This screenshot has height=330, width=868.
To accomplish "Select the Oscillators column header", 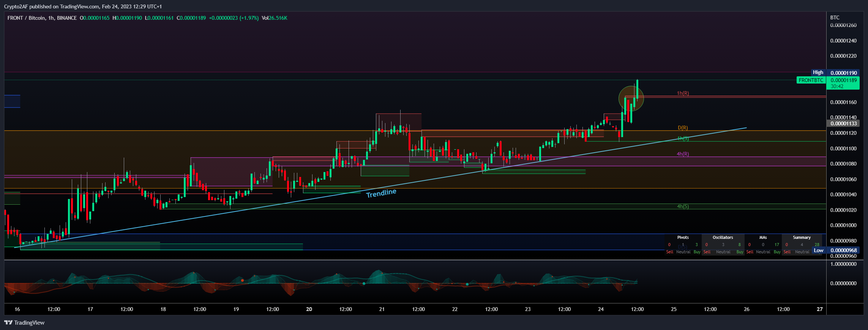I will pos(723,237).
